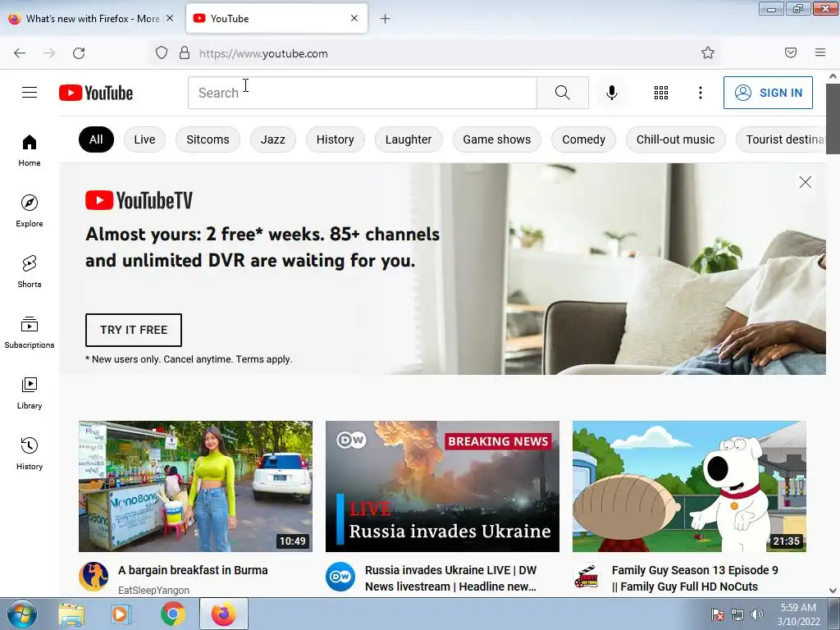Image resolution: width=840 pixels, height=630 pixels.
Task: Filter by the Chill-out music chip
Action: [x=676, y=139]
